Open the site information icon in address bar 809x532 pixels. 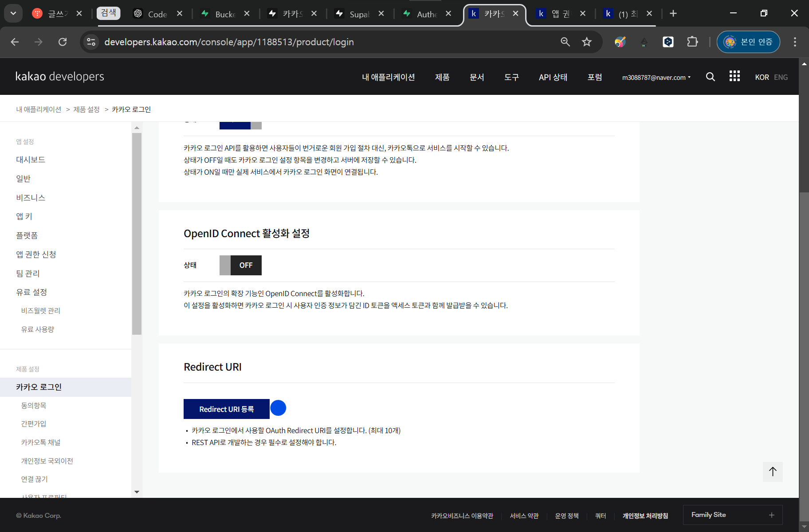pyautogui.click(x=91, y=42)
